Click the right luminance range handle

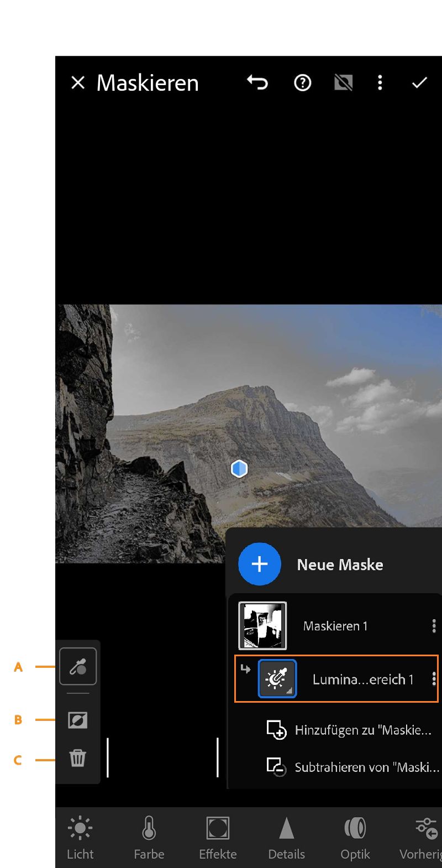pyautogui.click(x=218, y=757)
